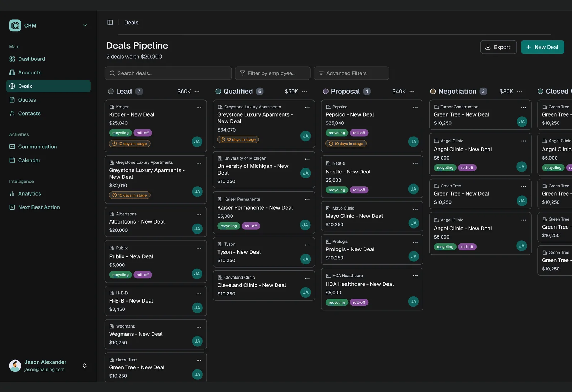This screenshot has width=572, height=392.
Task: Click JA avatar on Prologis card
Action: point(414,256)
